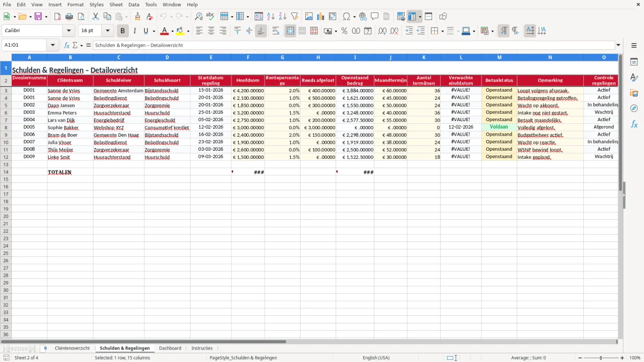Click the Font Color red A swatch
This screenshot has height=362, width=644.
point(164,31)
